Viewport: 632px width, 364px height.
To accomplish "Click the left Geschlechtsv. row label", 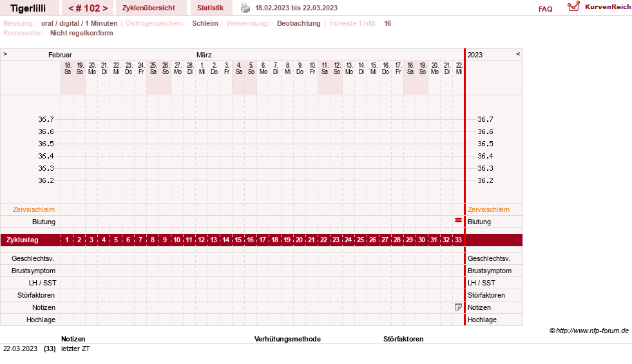I will click(x=33, y=258).
